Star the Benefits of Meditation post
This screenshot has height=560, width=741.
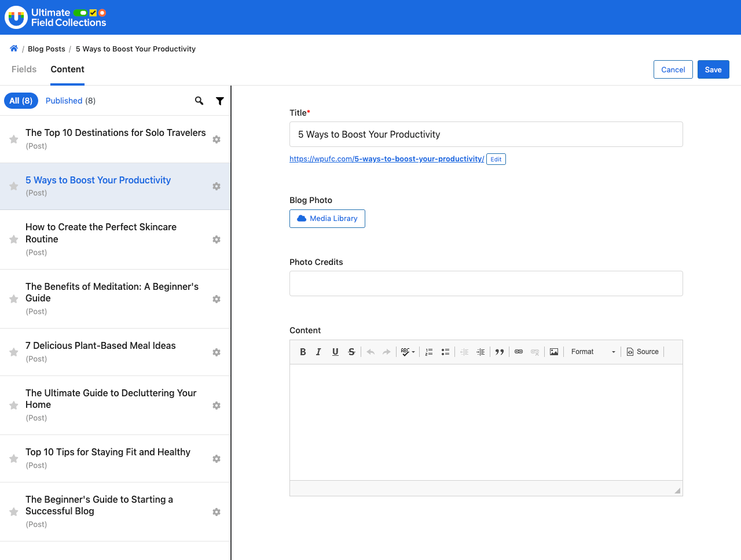14,299
